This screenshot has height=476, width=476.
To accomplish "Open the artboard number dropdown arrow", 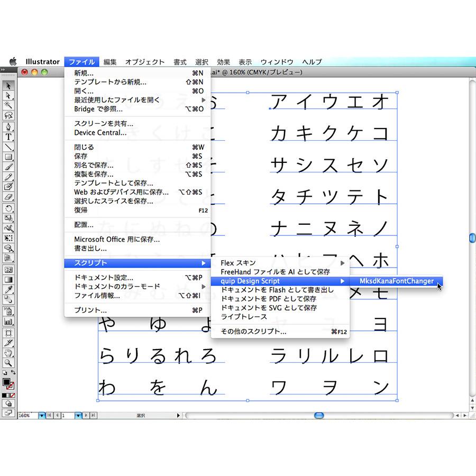I will 78,415.
